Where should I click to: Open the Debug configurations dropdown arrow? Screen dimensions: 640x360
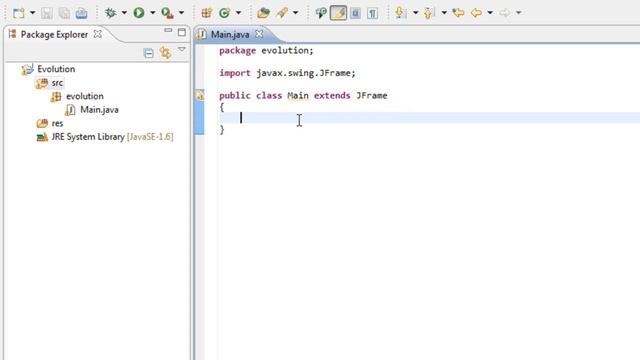(x=124, y=13)
